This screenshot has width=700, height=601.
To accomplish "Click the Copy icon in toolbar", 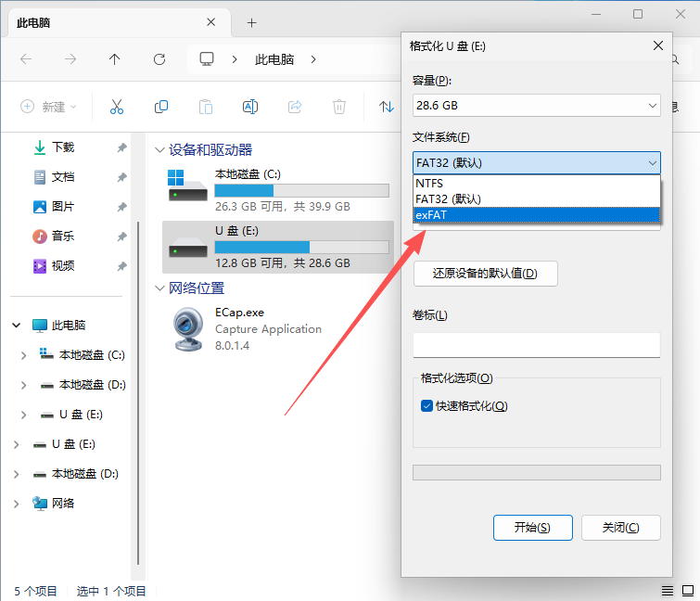I will pos(161,107).
